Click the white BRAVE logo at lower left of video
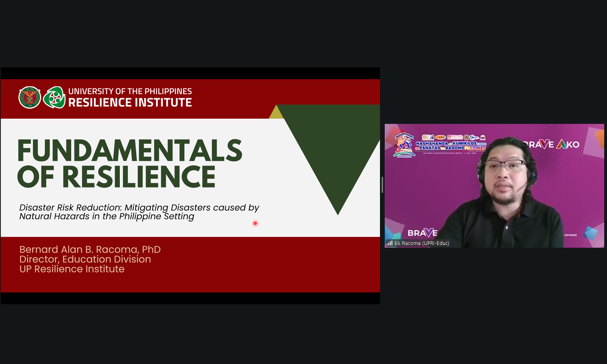607x364 pixels. tap(422, 233)
